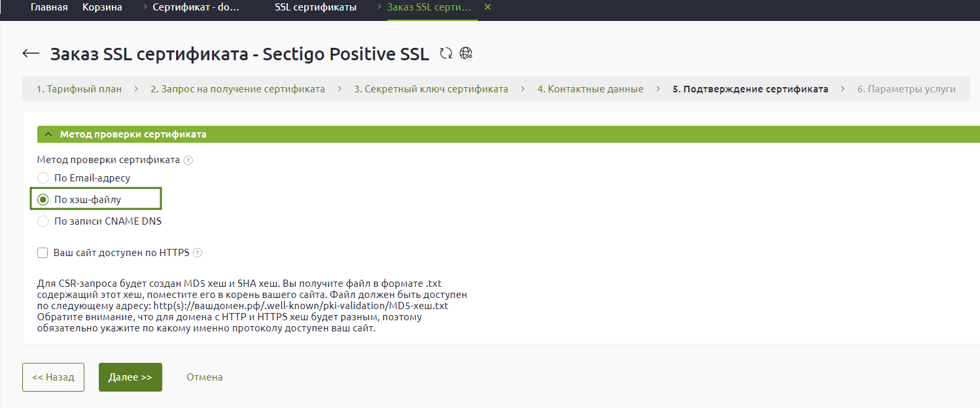This screenshot has height=408, width=980.
Task: Open the Корзина tab
Action: tap(102, 7)
